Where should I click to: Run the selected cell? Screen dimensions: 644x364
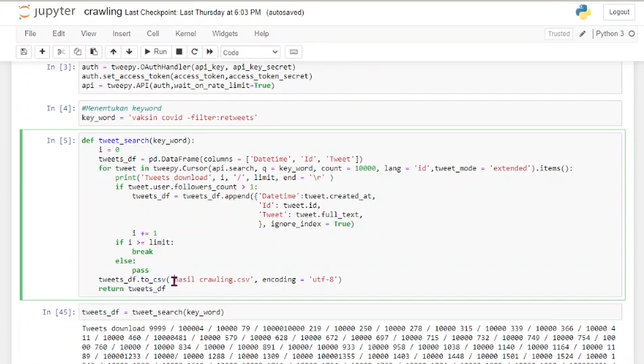tap(156, 52)
